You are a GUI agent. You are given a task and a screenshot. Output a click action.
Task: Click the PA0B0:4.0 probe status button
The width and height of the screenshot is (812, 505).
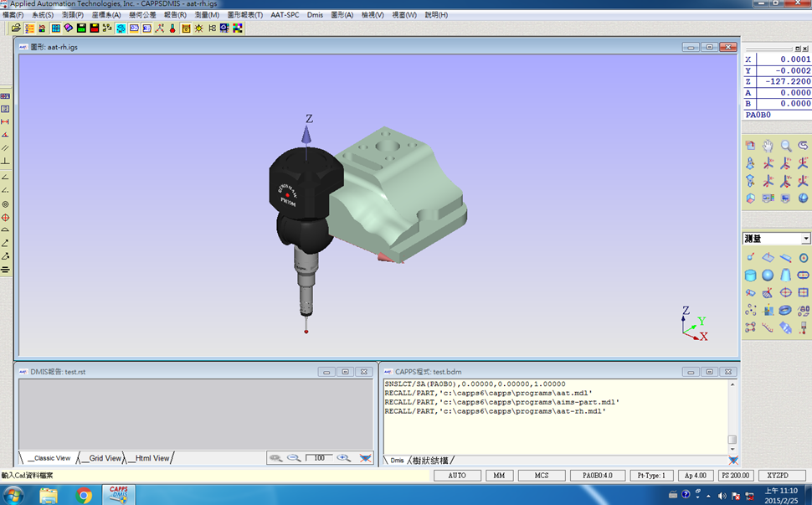[x=598, y=476]
